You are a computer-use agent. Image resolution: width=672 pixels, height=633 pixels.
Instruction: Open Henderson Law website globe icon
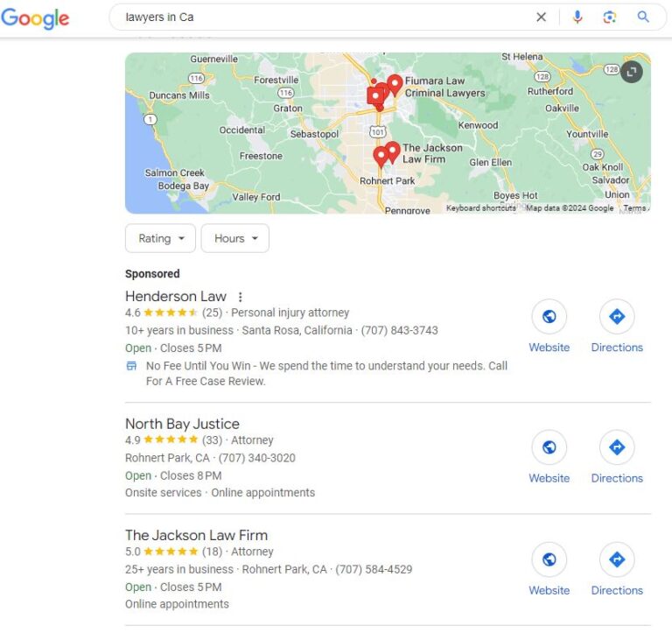pyautogui.click(x=549, y=317)
